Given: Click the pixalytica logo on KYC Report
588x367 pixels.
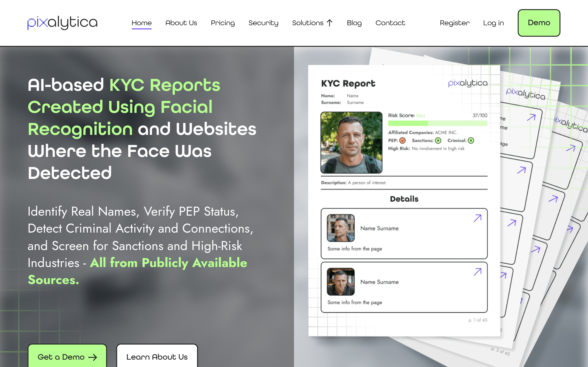Looking at the screenshot, I should (468, 83).
